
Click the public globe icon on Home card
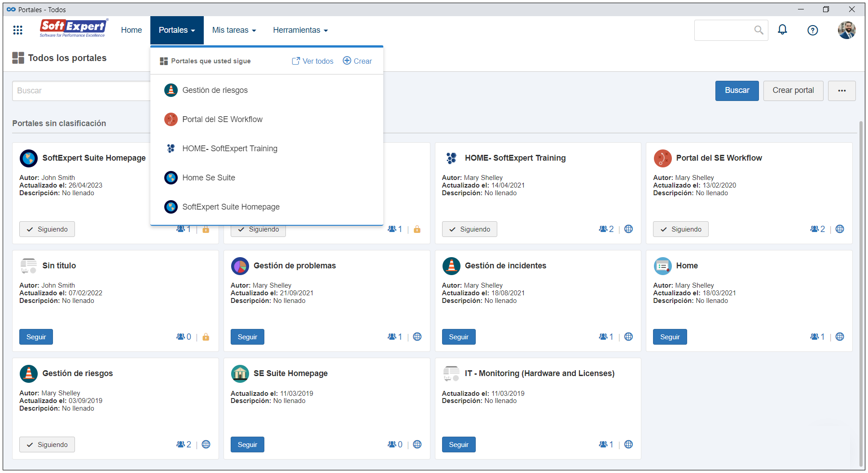[840, 337]
